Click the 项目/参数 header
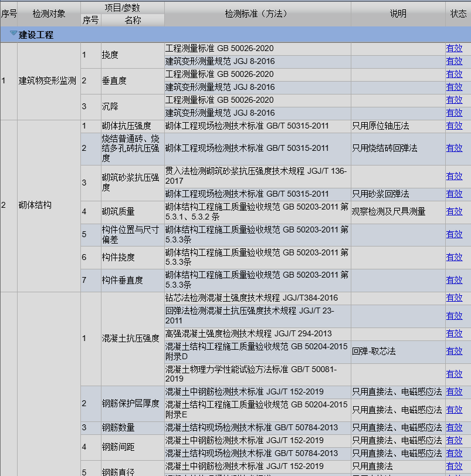Screen dimensions: 471x476 click(x=122, y=7)
